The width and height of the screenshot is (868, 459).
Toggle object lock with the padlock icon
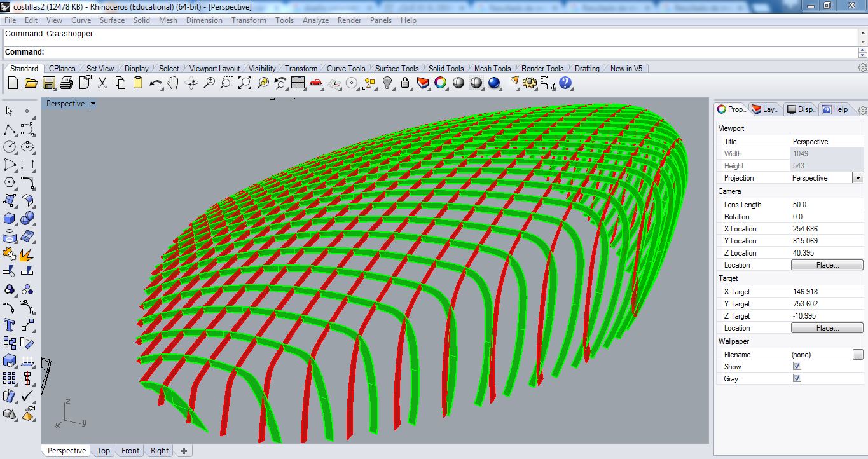pyautogui.click(x=405, y=83)
